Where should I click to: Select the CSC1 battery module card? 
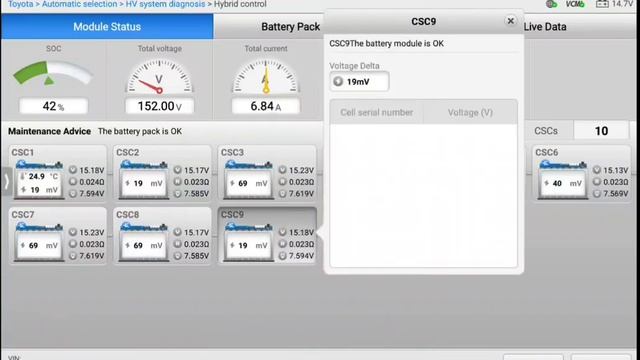58,173
